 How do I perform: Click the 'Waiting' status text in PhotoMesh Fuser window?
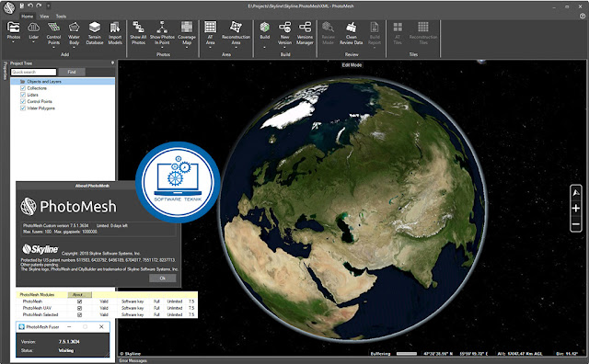click(66, 350)
